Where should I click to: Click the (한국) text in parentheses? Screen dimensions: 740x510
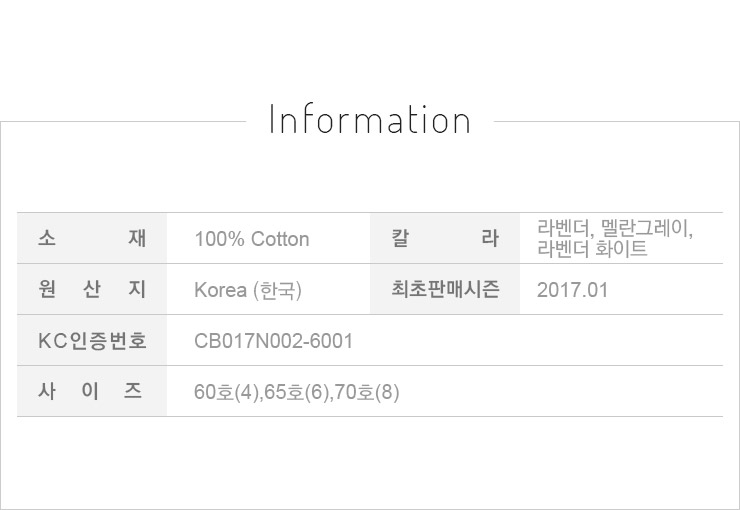(277, 290)
